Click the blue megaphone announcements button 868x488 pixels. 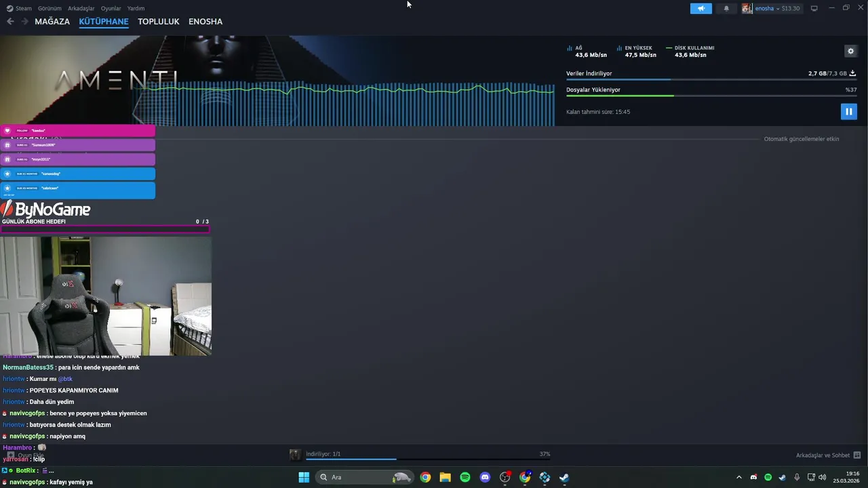pos(701,8)
